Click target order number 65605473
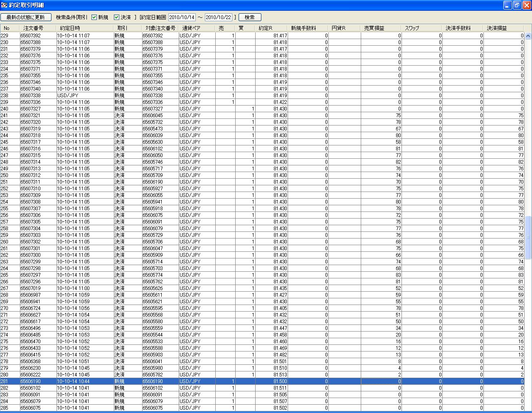Viewport: 532px width, 413px height. tap(160, 129)
